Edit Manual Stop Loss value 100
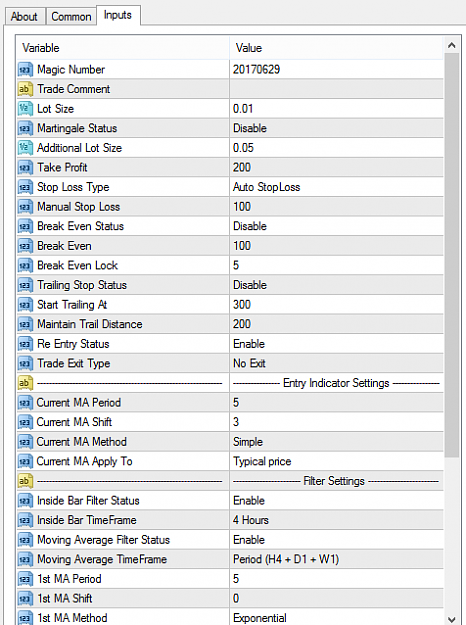466x625 pixels. (x=336, y=207)
